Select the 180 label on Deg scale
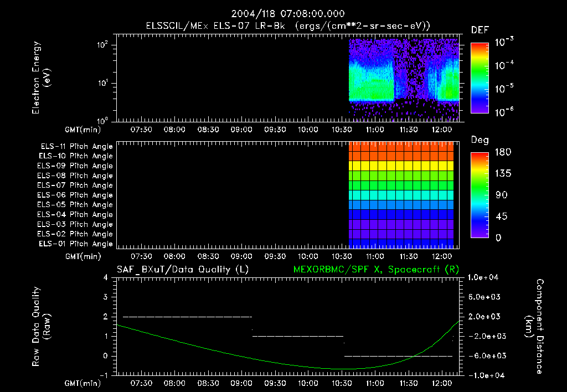The width and height of the screenshot is (567, 392). click(503, 152)
